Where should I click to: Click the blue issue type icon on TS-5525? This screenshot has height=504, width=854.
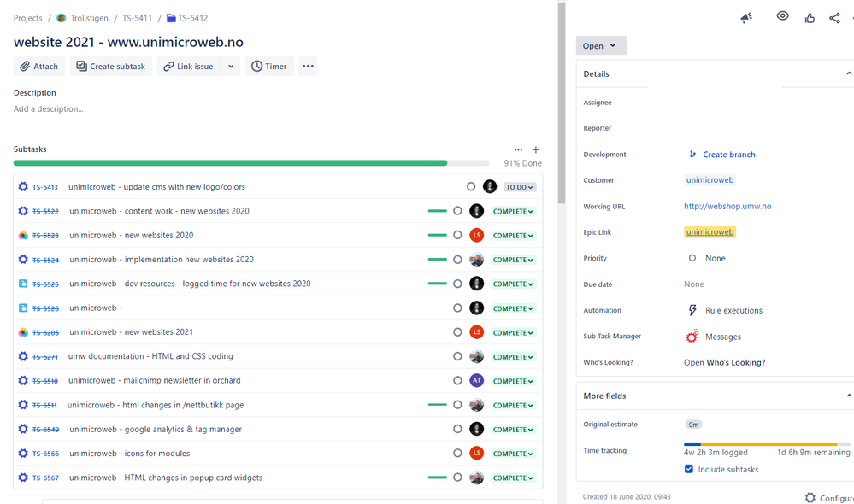coord(23,284)
